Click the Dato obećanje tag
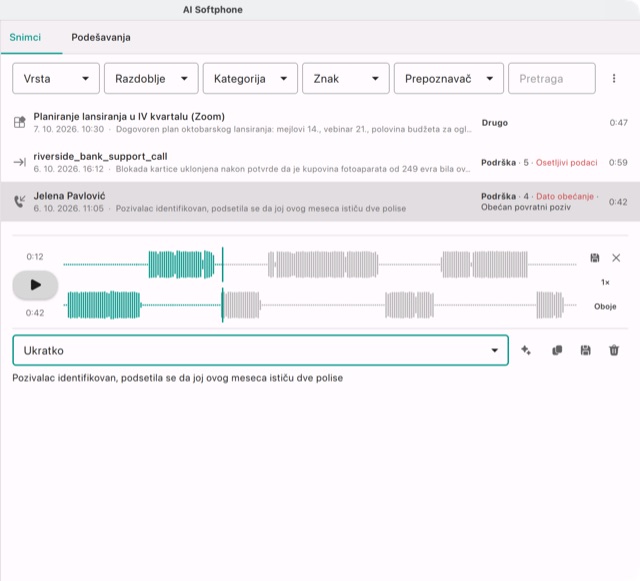The height and width of the screenshot is (581, 640). coord(565,196)
